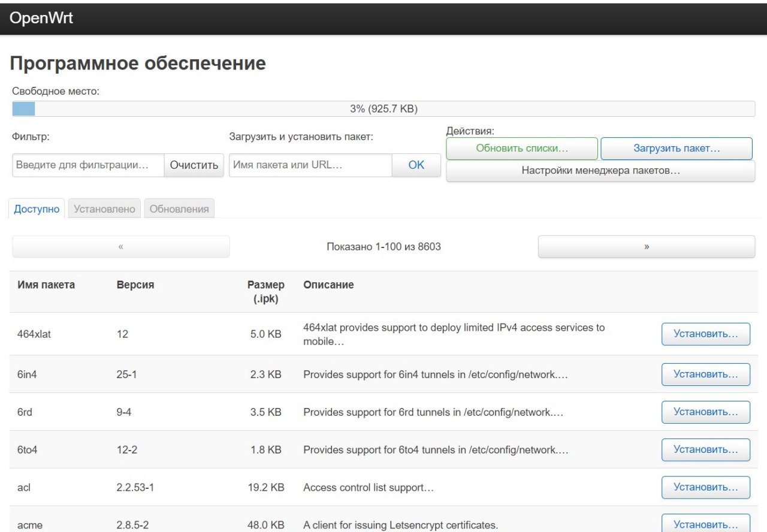Open Настройки менеджера пакетов settings
This screenshot has height=532, width=767.
(x=600, y=171)
